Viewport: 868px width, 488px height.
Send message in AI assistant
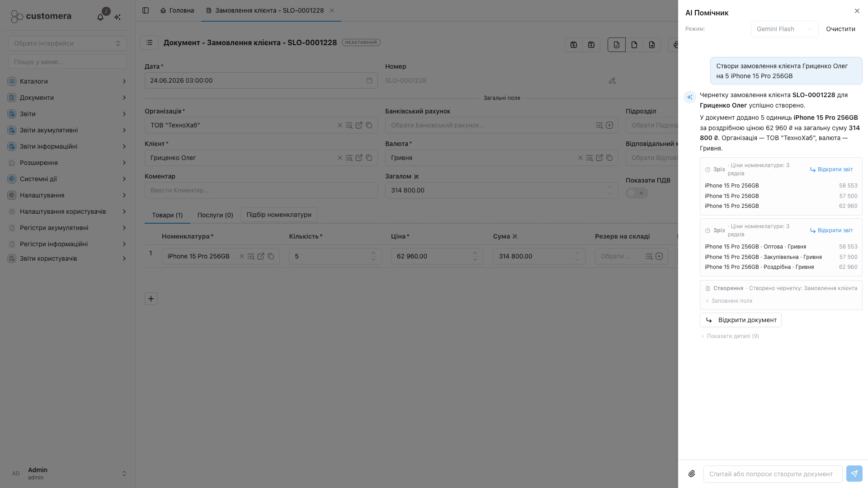(854, 474)
